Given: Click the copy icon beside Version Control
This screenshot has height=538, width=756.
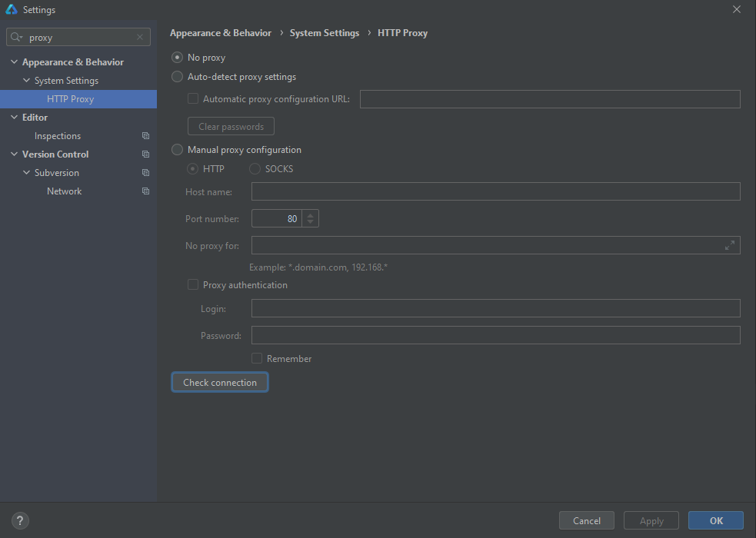Looking at the screenshot, I should [x=145, y=154].
